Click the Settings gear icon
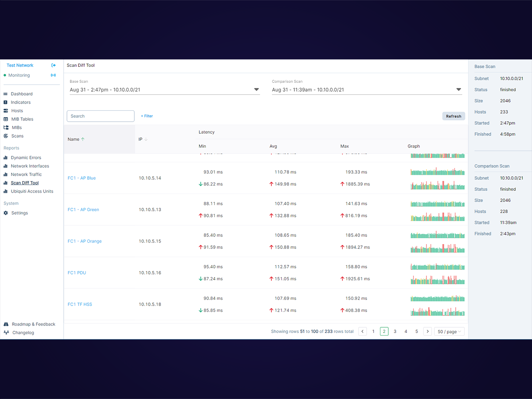This screenshot has height=399, width=532. click(6, 213)
